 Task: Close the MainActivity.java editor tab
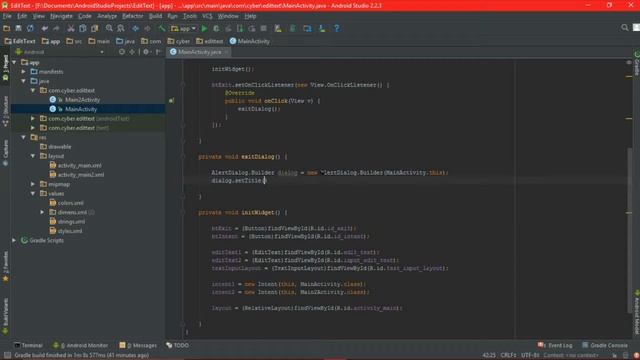pos(227,52)
